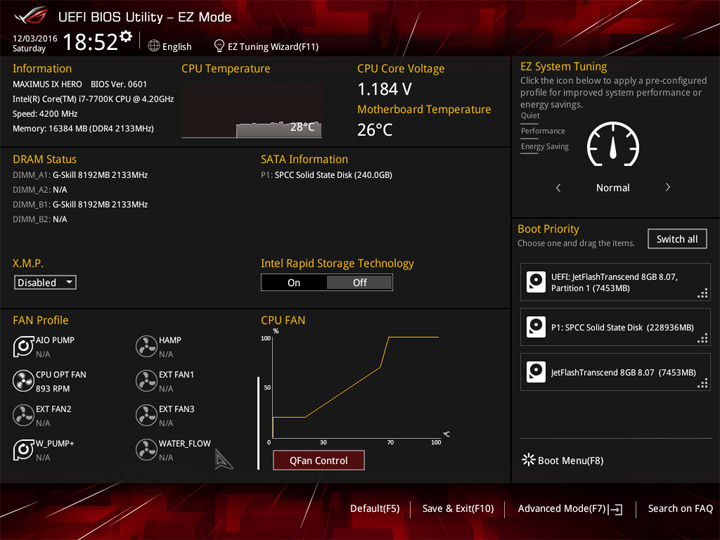Select the EXT FAN1 icon
This screenshot has width=720, height=540.
(x=146, y=381)
